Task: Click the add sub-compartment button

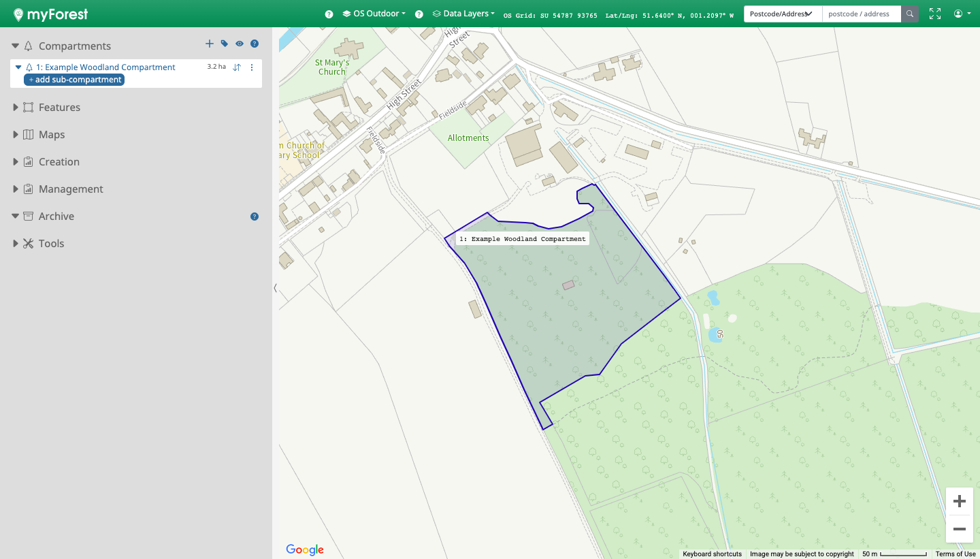Action: pyautogui.click(x=74, y=80)
